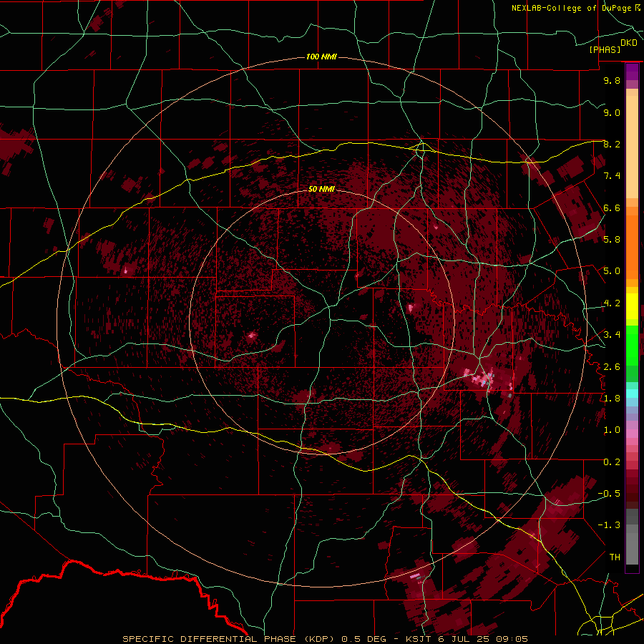Click the cyan segment of the color bar
This screenshot has width=644, height=644.
click(632, 394)
